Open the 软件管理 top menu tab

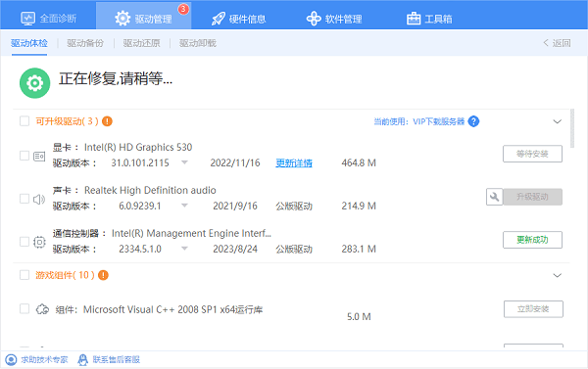[x=334, y=19]
